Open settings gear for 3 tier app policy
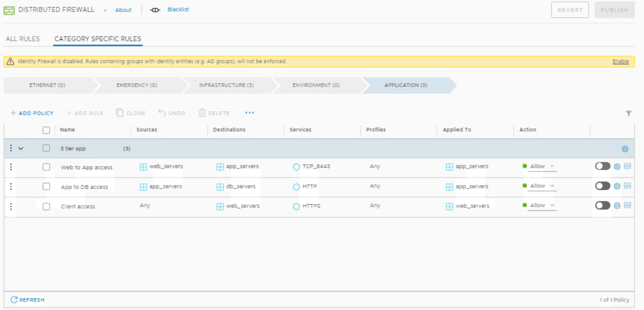The image size is (644, 310). pos(625,149)
